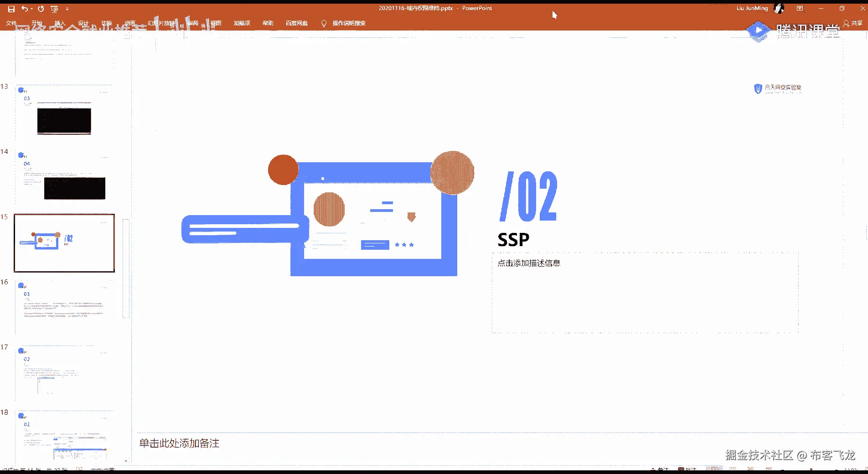Open the 百度网盘 ribbon tab
This screenshot has height=474, width=868.
coord(297,23)
